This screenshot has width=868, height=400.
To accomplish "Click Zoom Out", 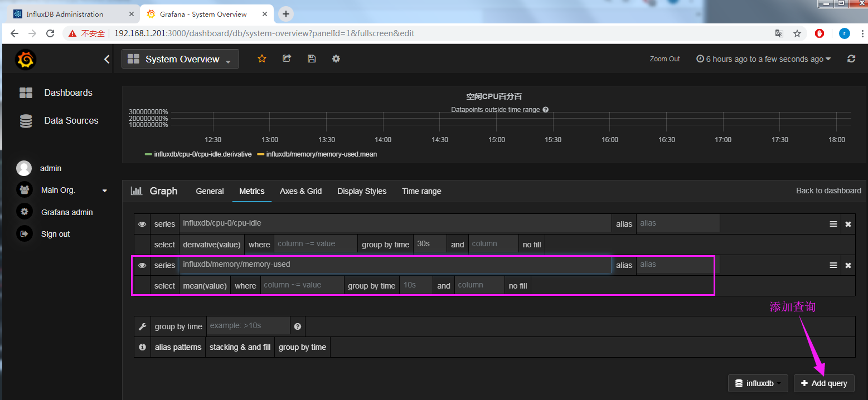I will point(665,59).
